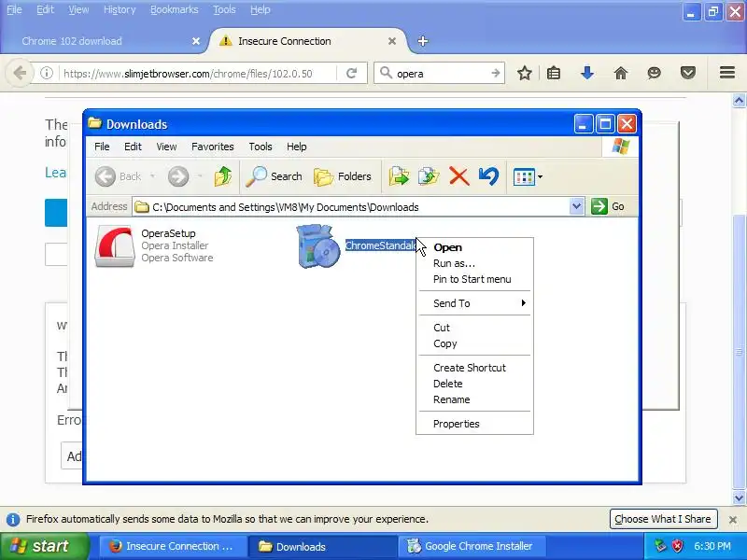747x560 pixels.
Task: Open a new Firefox tab
Action: pos(423,41)
